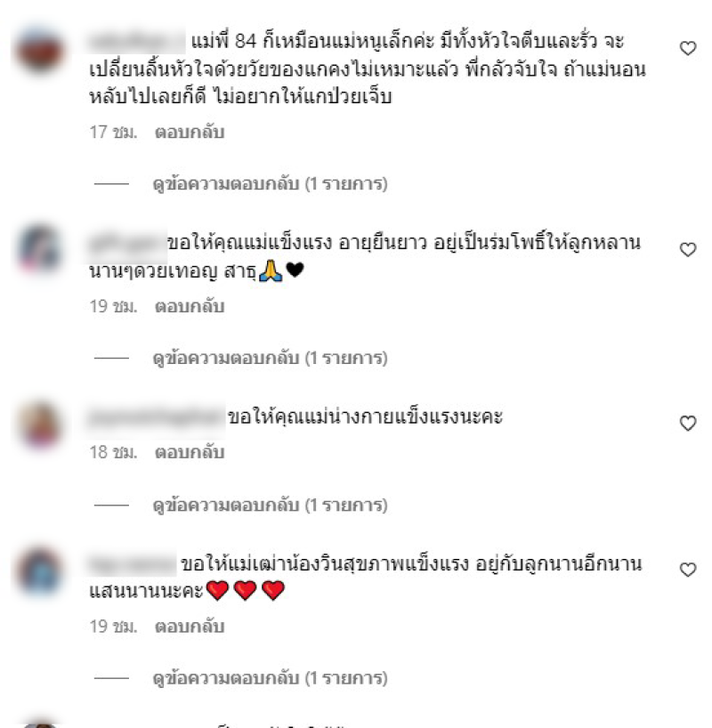Open the second commenter's blurred username
Screen dimensions: 712x728
127,243
